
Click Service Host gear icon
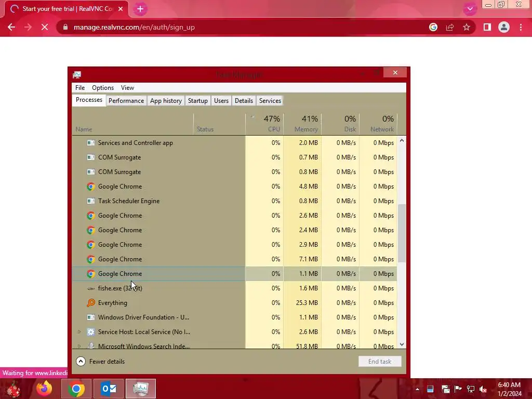90,332
